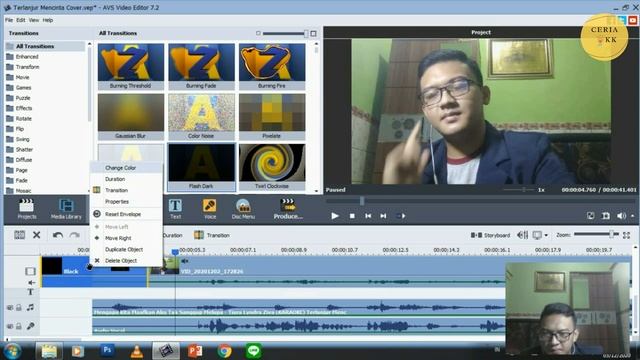Open the File menu
The image size is (640, 360).
coord(9,20)
